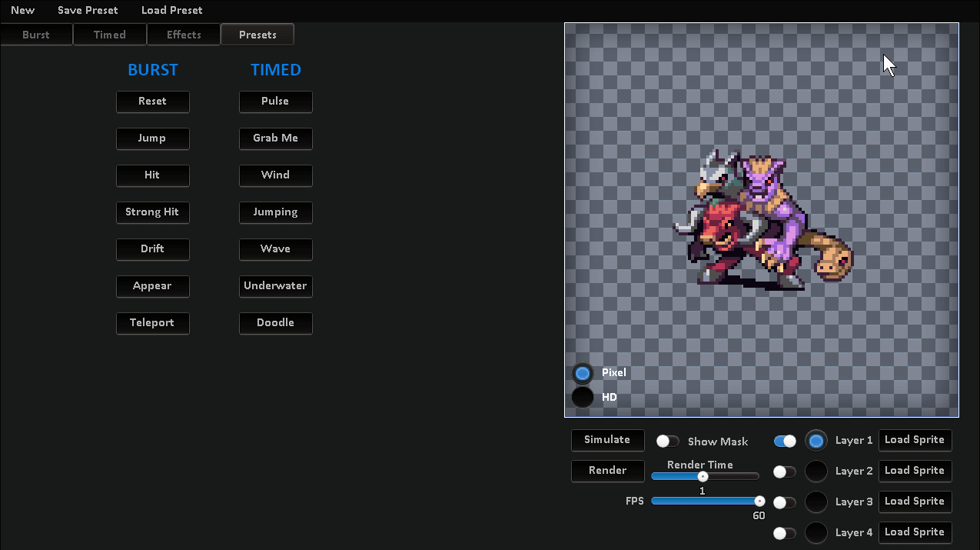Apply the Pulse timed preset
The image size is (980, 550).
275,102
